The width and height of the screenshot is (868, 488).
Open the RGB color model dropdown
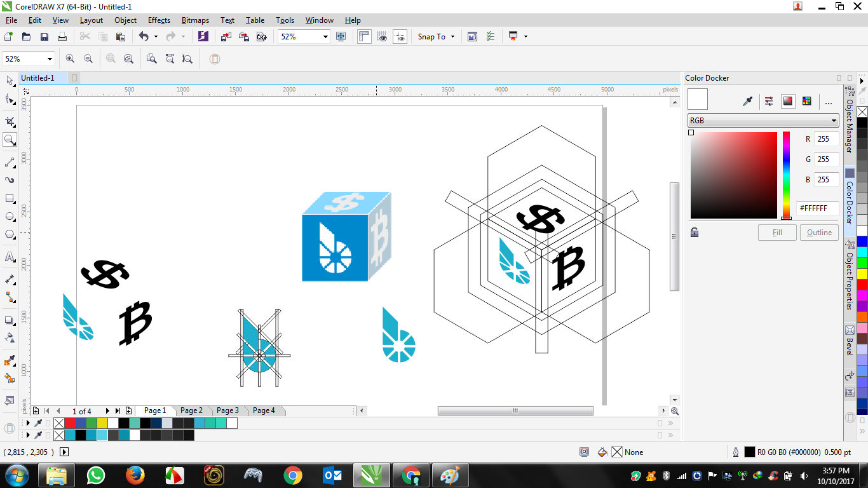[x=763, y=121]
